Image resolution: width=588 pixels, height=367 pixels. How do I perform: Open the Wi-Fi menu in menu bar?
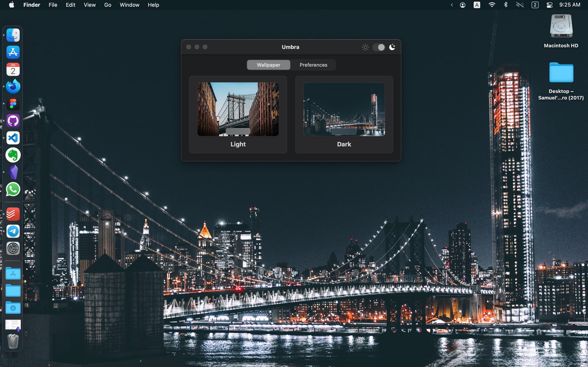coord(492,5)
